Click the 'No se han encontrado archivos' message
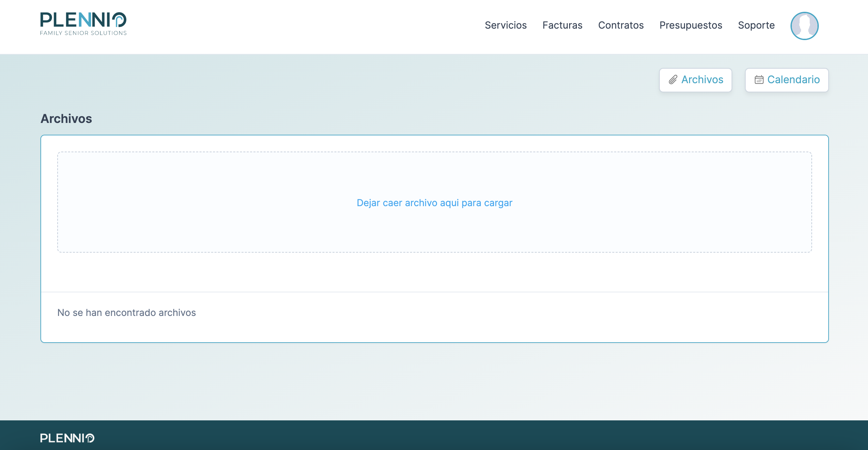Viewport: 868px width, 450px height. [126, 313]
